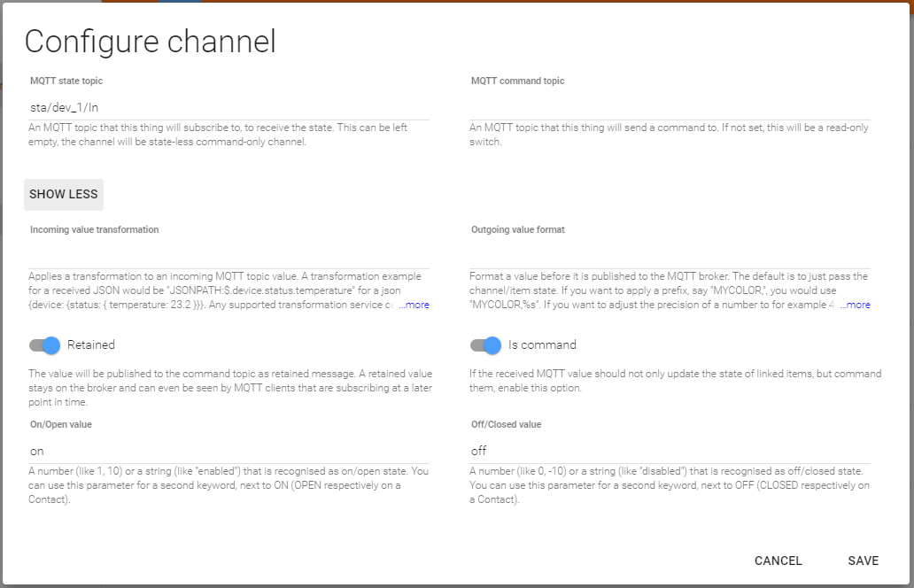Image resolution: width=914 pixels, height=588 pixels.
Task: Click the Off/Closed value field
Action: tap(670, 451)
